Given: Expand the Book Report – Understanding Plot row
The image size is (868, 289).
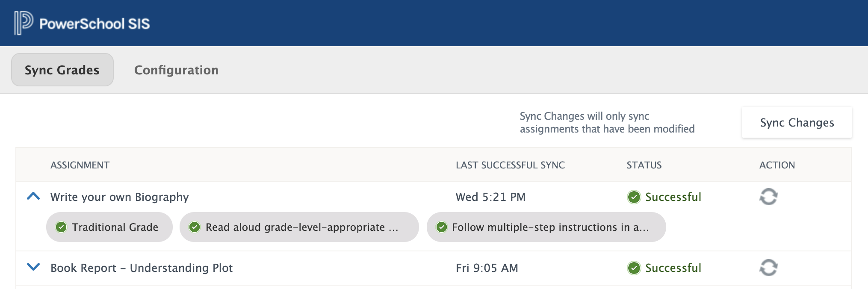Looking at the screenshot, I should click(33, 267).
